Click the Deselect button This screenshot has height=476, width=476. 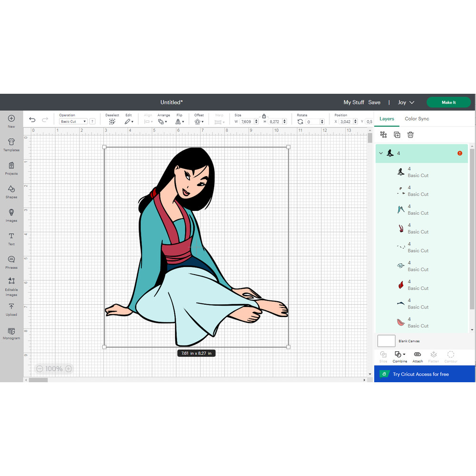coord(112,121)
